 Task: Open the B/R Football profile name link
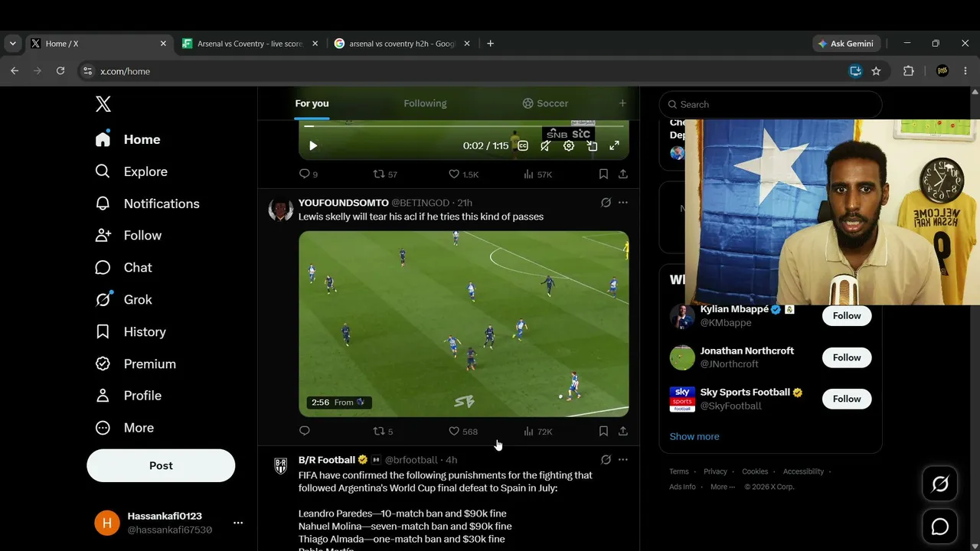pos(327,460)
